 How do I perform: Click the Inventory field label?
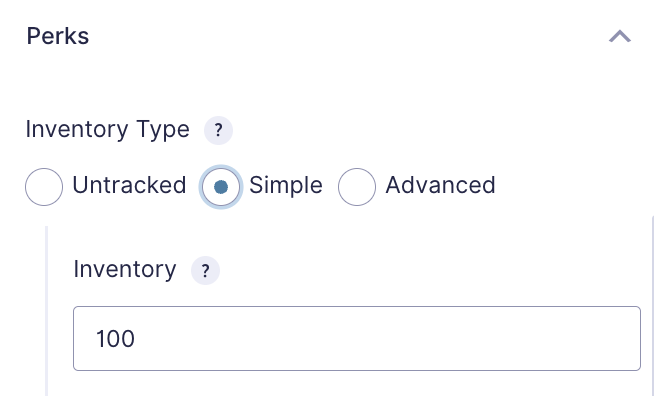[x=125, y=269]
